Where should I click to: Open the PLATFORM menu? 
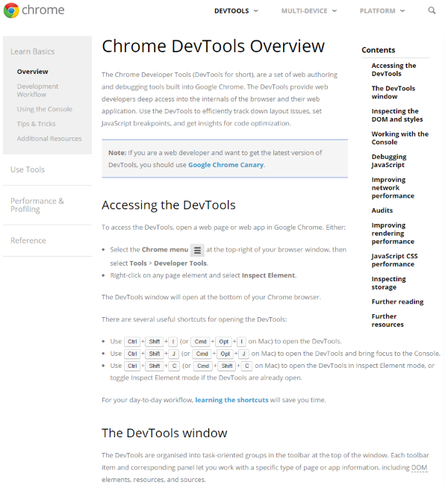pos(377,11)
